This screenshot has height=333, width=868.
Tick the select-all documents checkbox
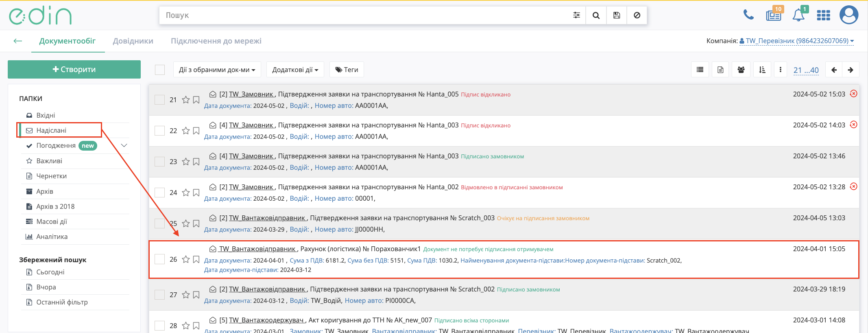coord(160,70)
